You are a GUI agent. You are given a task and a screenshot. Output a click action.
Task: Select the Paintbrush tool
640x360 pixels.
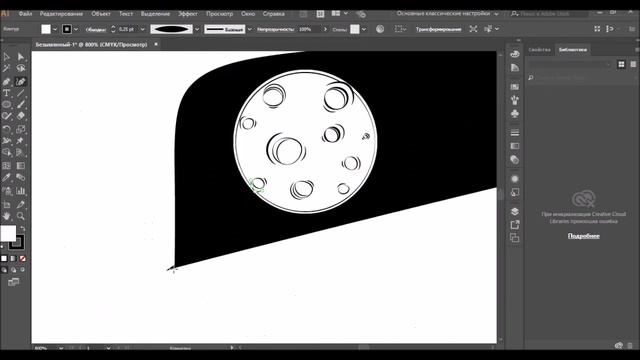tap(20, 104)
